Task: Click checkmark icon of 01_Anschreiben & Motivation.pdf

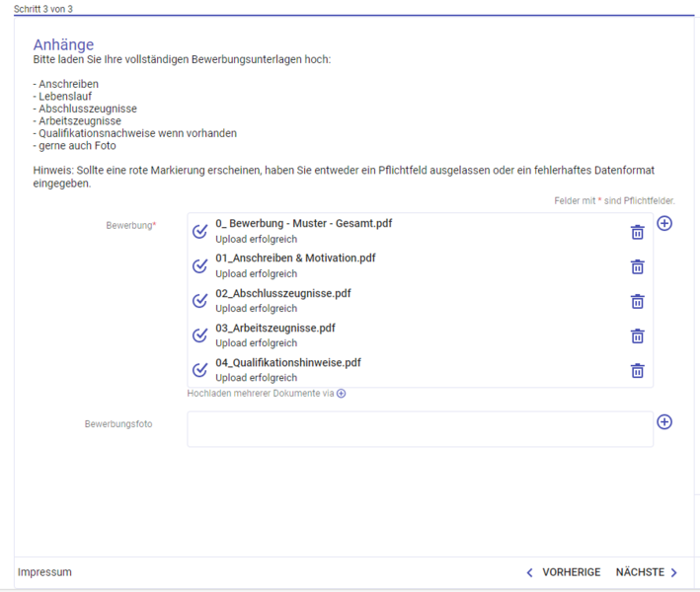Action: [200, 265]
